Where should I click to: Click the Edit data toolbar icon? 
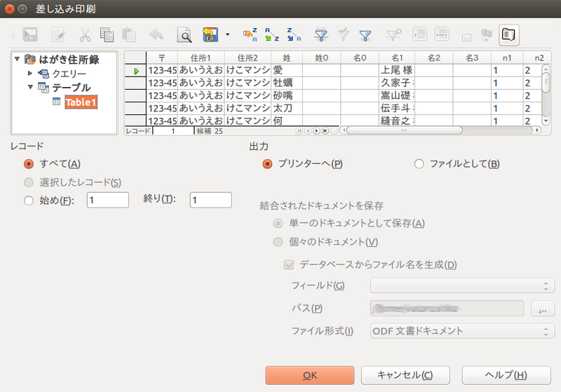(58, 34)
